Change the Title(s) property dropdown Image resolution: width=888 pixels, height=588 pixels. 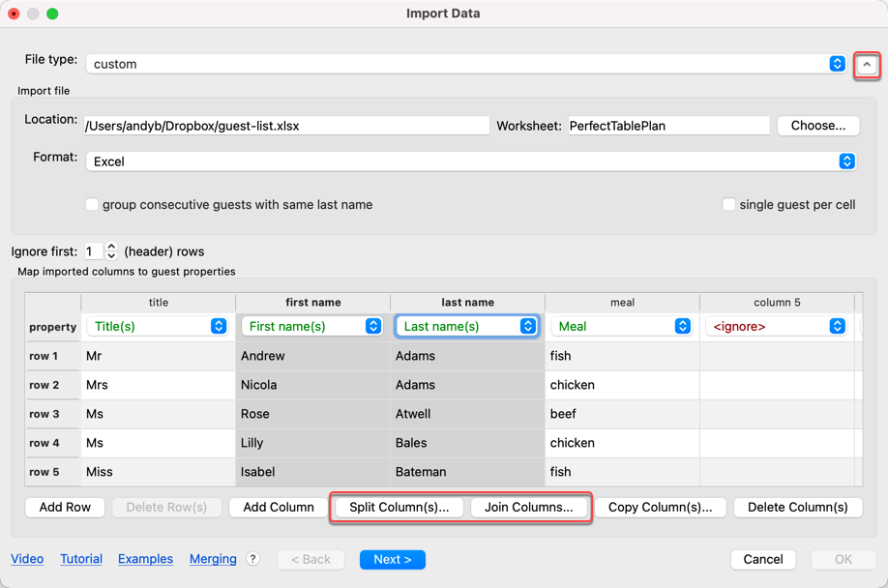[x=158, y=327]
